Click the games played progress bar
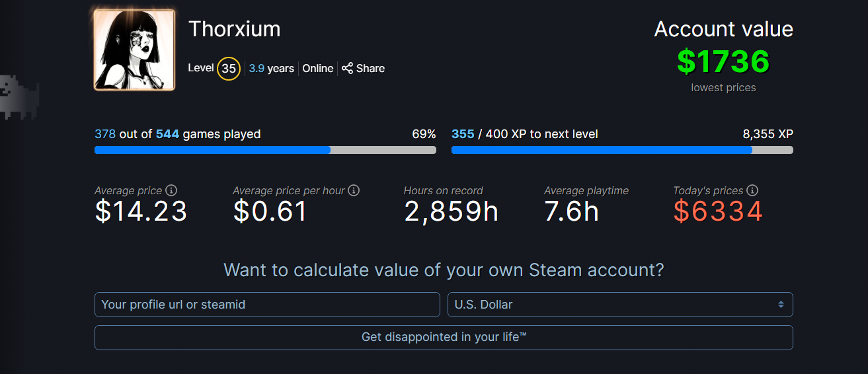This screenshot has width=868, height=374. click(x=265, y=150)
